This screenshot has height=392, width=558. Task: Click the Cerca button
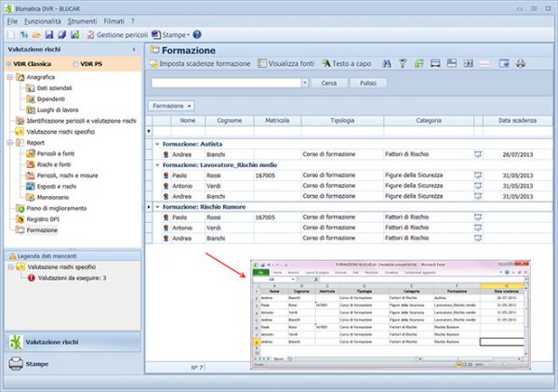[x=329, y=83]
